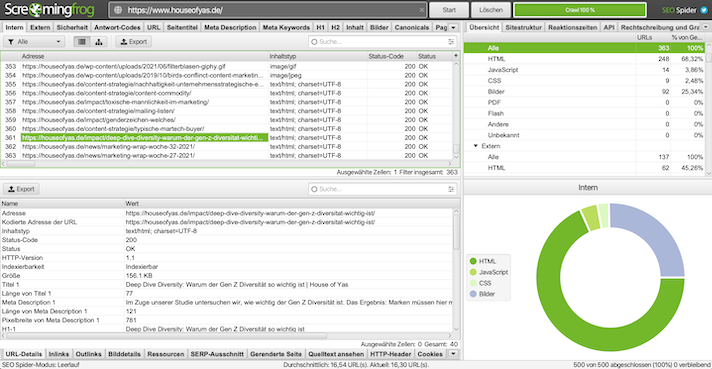
Task: Click the plus icon to add table columns
Action: pos(456,56)
